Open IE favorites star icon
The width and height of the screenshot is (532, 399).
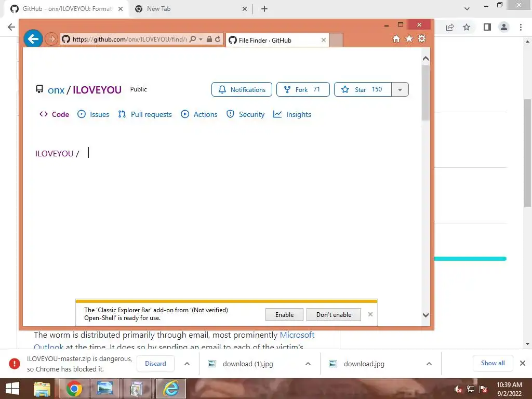(x=409, y=38)
